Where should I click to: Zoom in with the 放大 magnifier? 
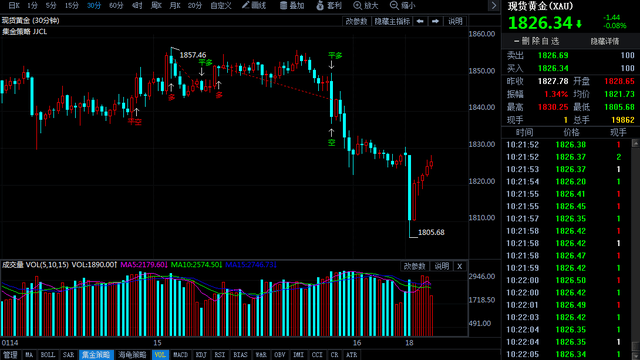(x=366, y=5)
